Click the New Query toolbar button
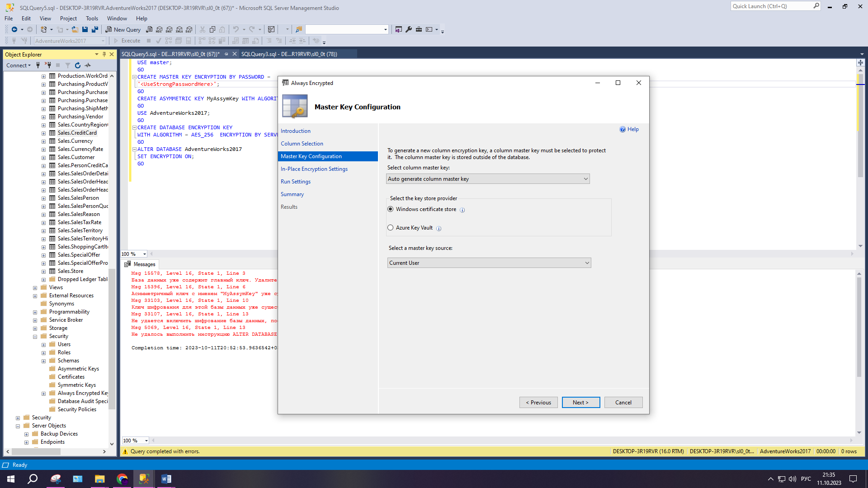Viewport: 868px width, 488px height. (x=123, y=29)
